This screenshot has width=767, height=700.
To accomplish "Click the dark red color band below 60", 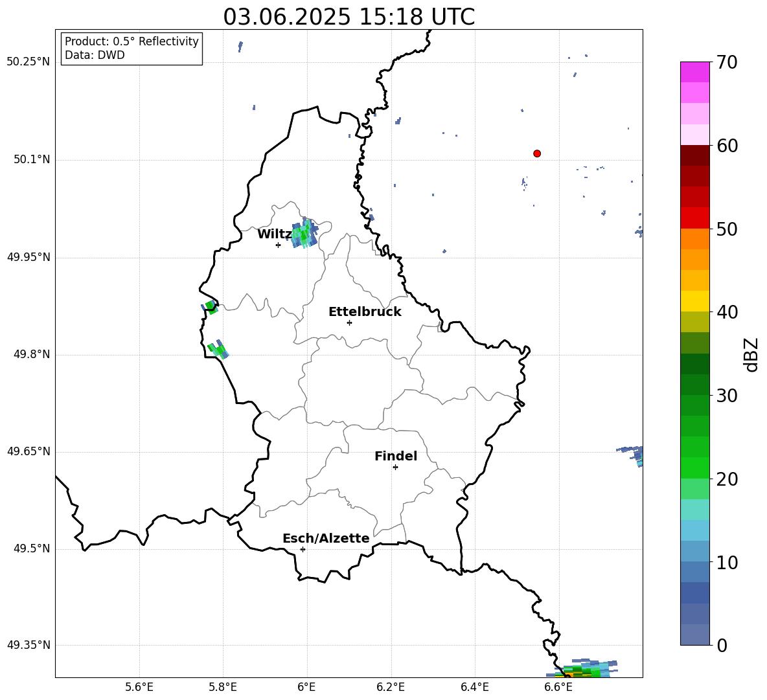I will pos(694,155).
